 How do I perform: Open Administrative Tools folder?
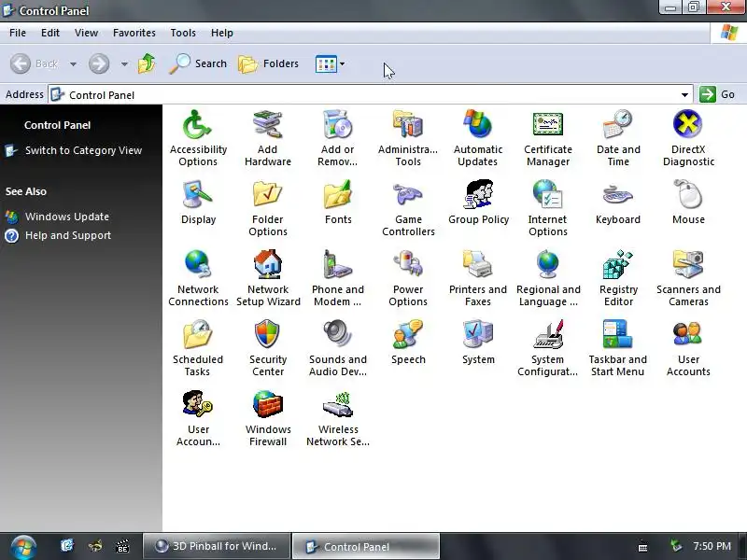408,138
